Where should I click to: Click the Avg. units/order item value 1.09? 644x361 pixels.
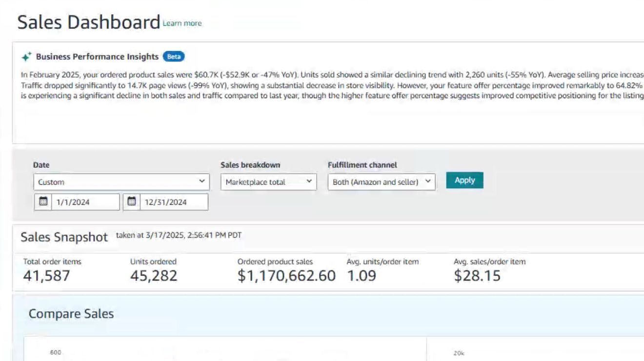[362, 276]
